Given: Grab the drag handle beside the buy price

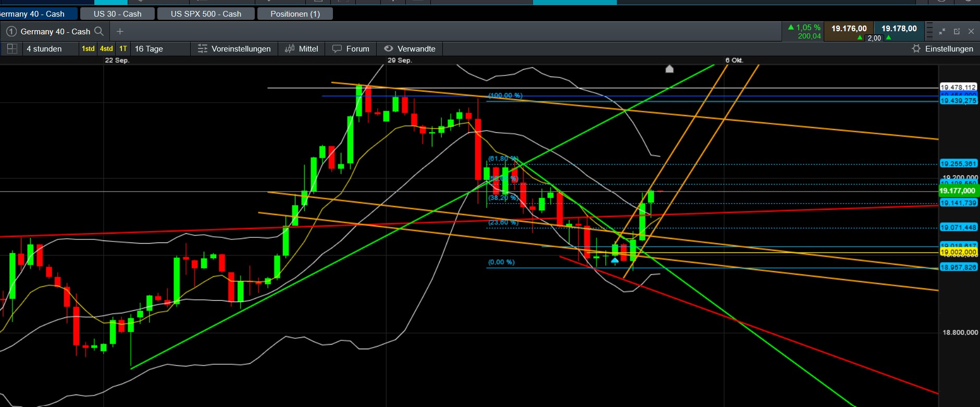Looking at the screenshot, I should point(929,32).
